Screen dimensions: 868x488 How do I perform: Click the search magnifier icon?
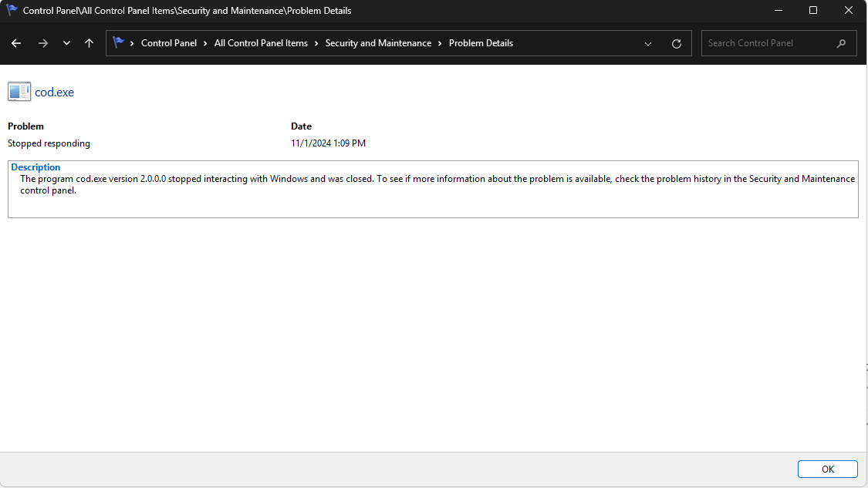point(842,43)
